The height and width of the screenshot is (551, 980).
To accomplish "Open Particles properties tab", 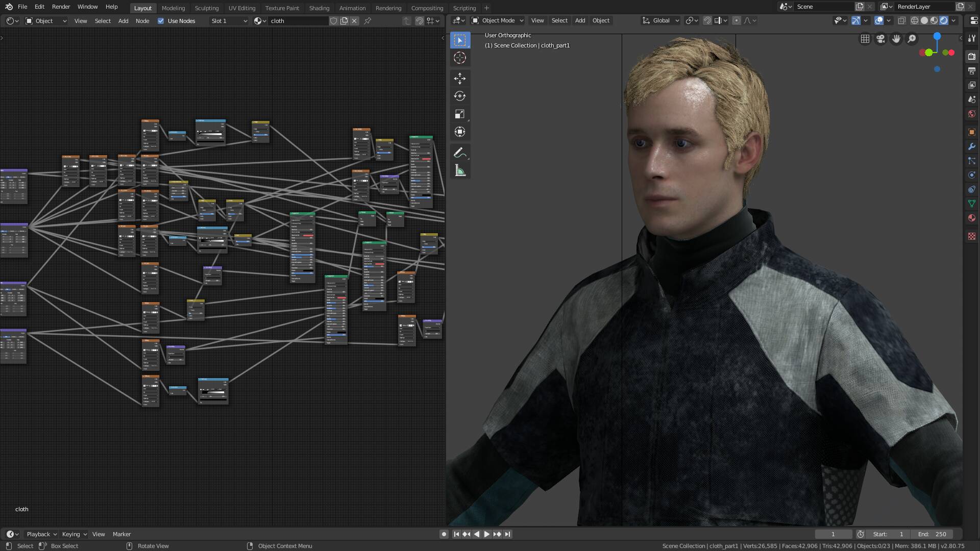I will (972, 161).
